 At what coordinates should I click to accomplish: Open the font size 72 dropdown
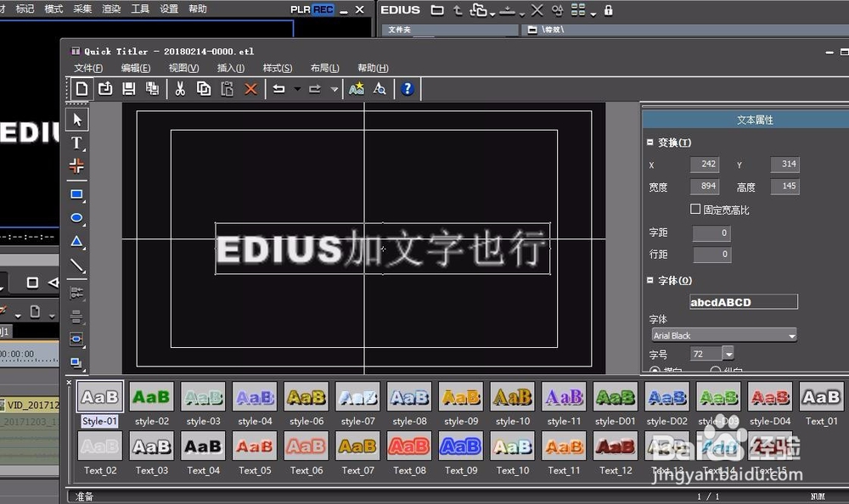pyautogui.click(x=728, y=354)
